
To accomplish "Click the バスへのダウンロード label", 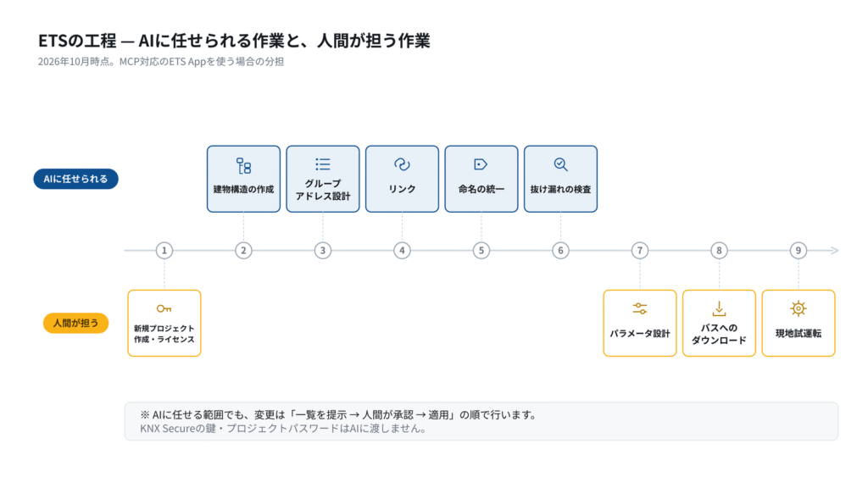I will tap(719, 334).
